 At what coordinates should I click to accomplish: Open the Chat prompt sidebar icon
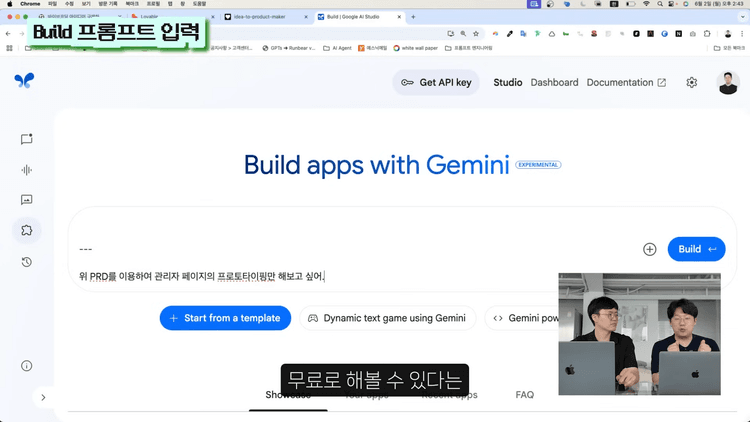27,140
